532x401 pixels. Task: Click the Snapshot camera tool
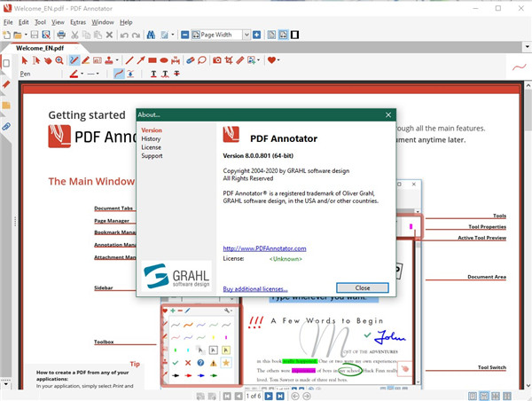[x=216, y=60]
